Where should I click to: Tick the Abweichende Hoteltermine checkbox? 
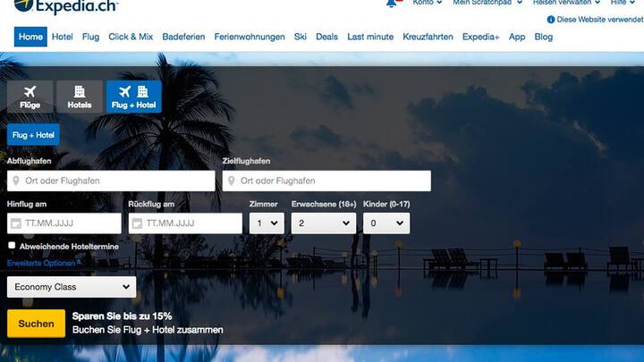tap(12, 245)
